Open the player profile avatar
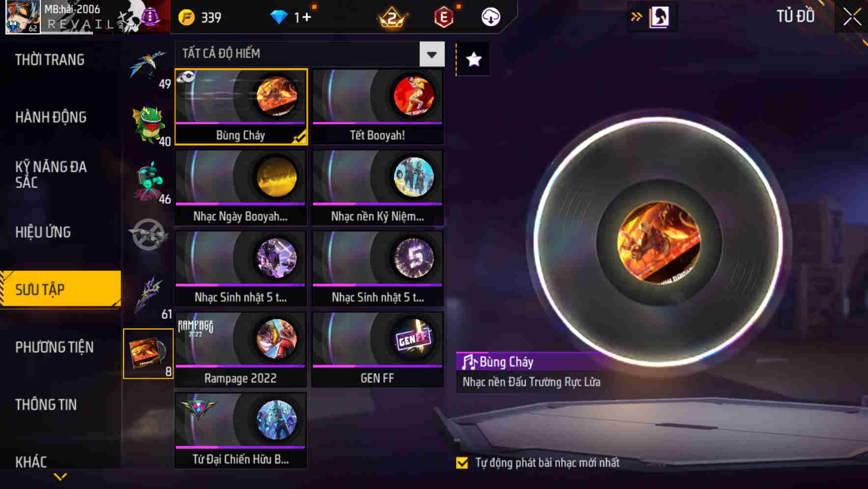 coord(23,17)
